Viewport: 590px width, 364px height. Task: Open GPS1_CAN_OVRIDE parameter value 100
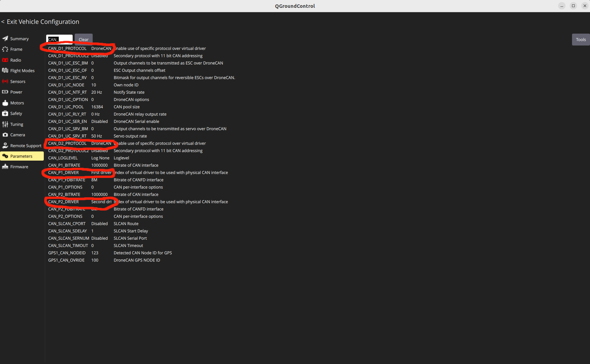coord(95,260)
